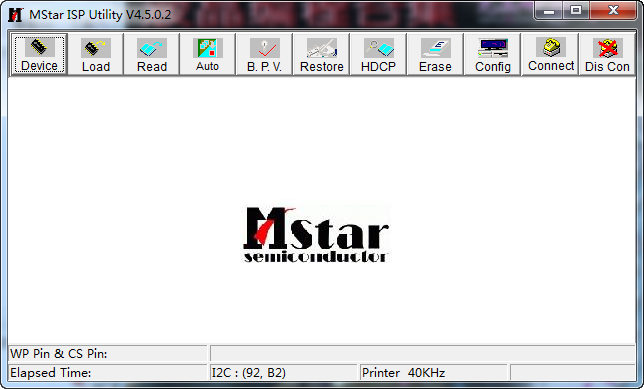Click the MStar app icon in title bar
This screenshot has width=644, height=389.
(x=16, y=15)
